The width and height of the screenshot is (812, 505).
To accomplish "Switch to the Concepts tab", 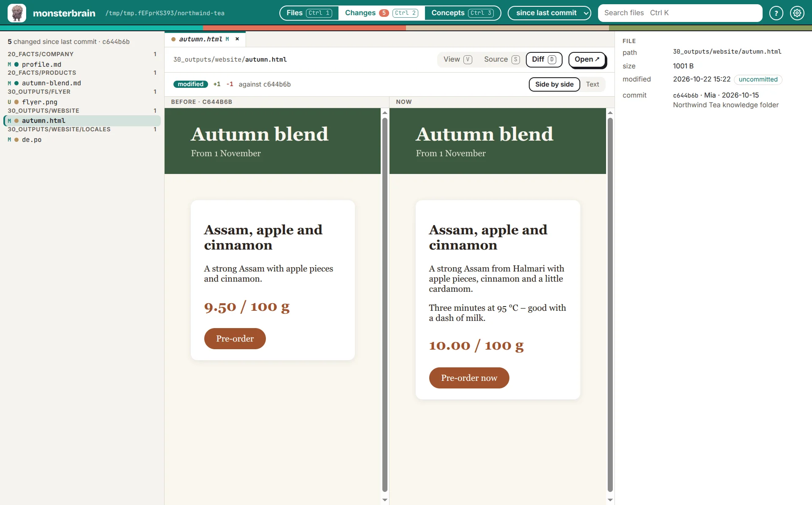I will click(463, 13).
